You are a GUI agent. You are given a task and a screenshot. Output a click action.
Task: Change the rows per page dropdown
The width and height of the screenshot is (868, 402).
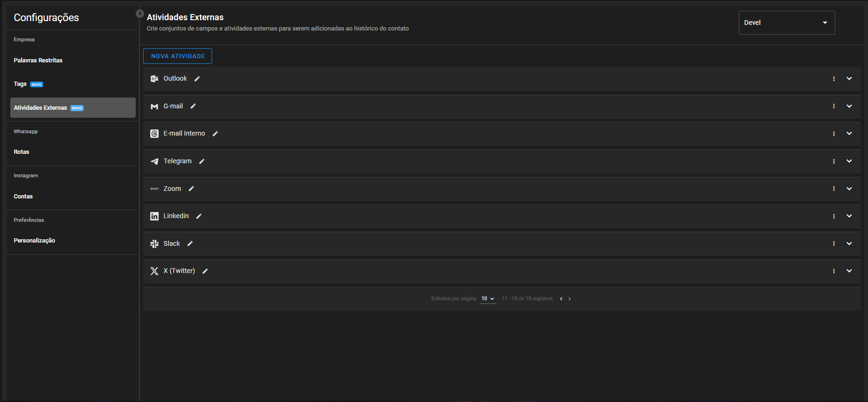click(x=488, y=299)
